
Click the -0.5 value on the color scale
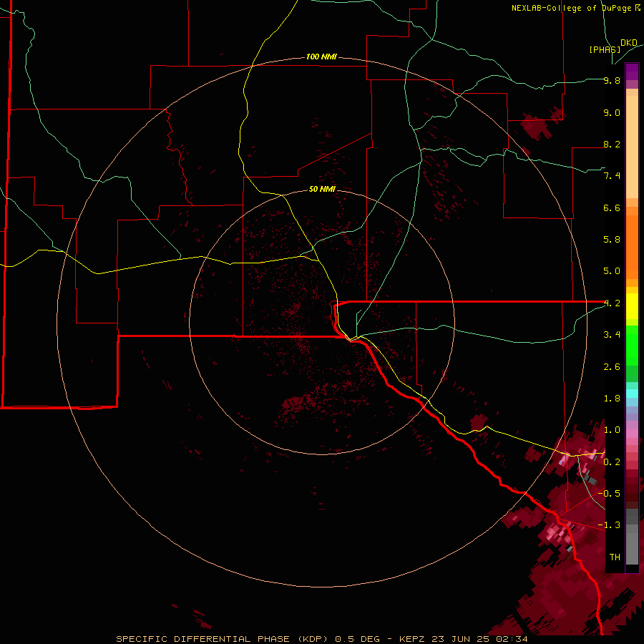point(609,494)
